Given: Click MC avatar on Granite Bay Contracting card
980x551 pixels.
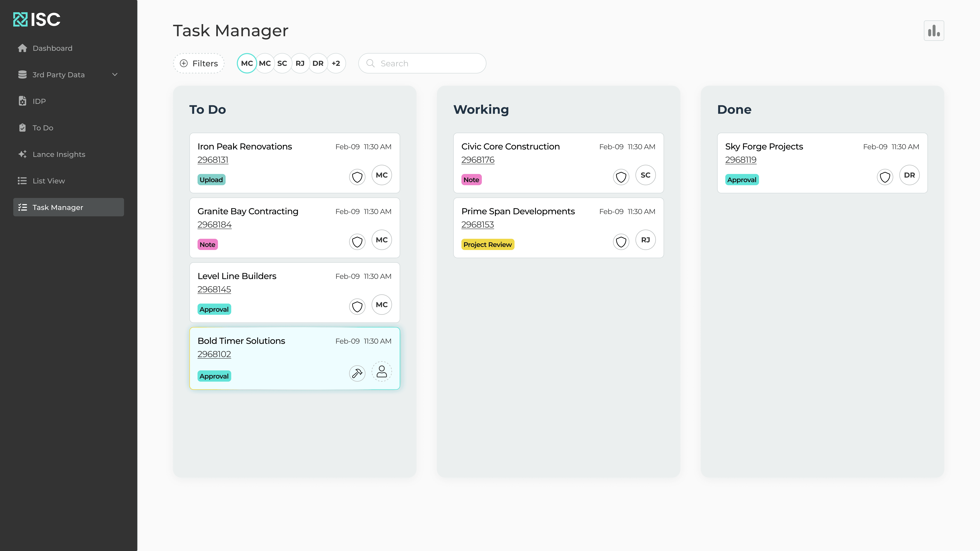Looking at the screenshot, I should [x=382, y=240].
